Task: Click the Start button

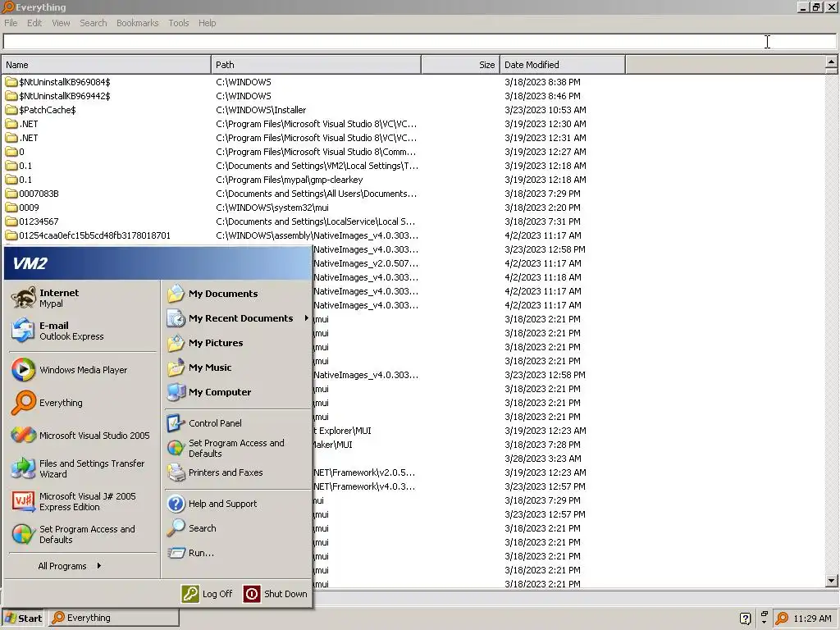Action: coord(24,618)
